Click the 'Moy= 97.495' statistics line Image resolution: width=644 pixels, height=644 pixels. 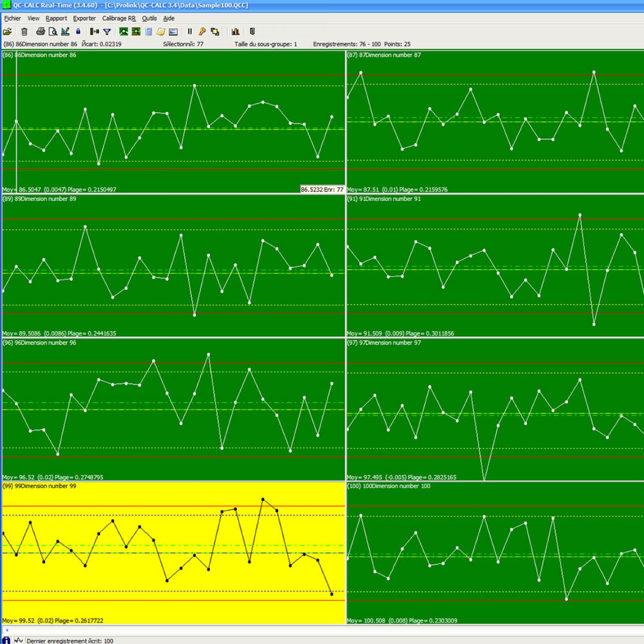[401, 477]
